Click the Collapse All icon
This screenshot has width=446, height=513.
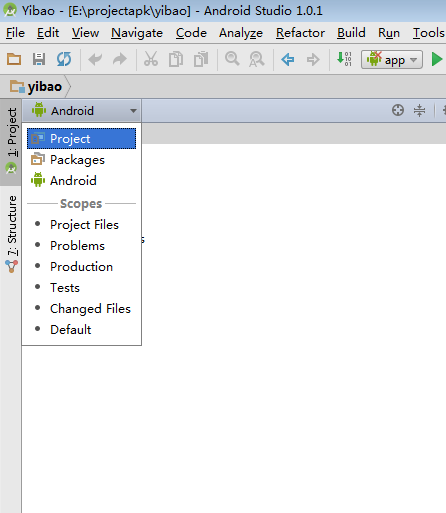pyautogui.click(x=419, y=110)
